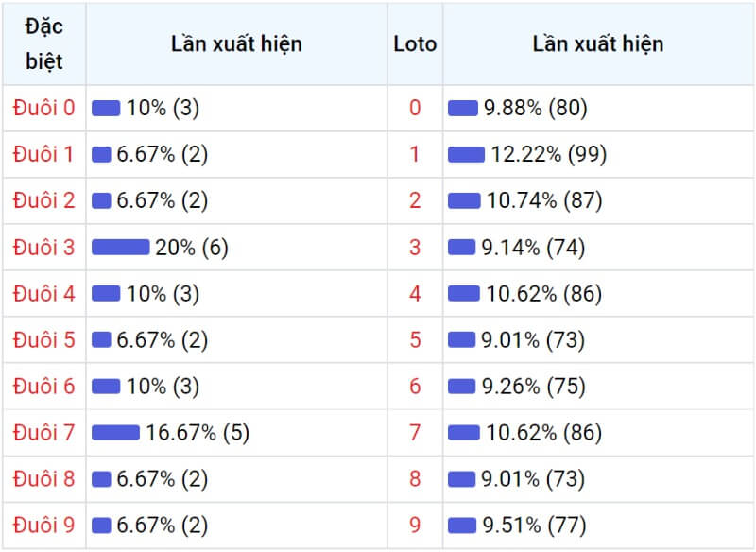756x552 pixels.
Task: Click the 16.67% (5) value text
Action: point(198,433)
